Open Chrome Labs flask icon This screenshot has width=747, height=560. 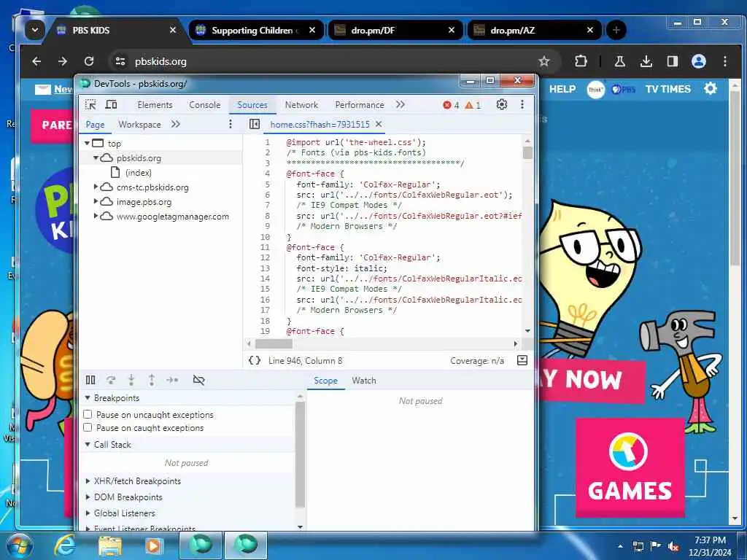point(620,61)
